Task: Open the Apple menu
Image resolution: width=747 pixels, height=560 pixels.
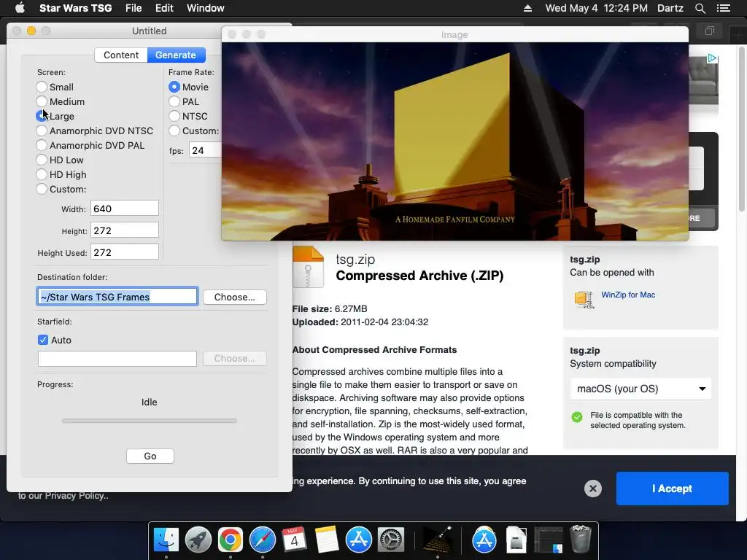Action: [x=20, y=8]
